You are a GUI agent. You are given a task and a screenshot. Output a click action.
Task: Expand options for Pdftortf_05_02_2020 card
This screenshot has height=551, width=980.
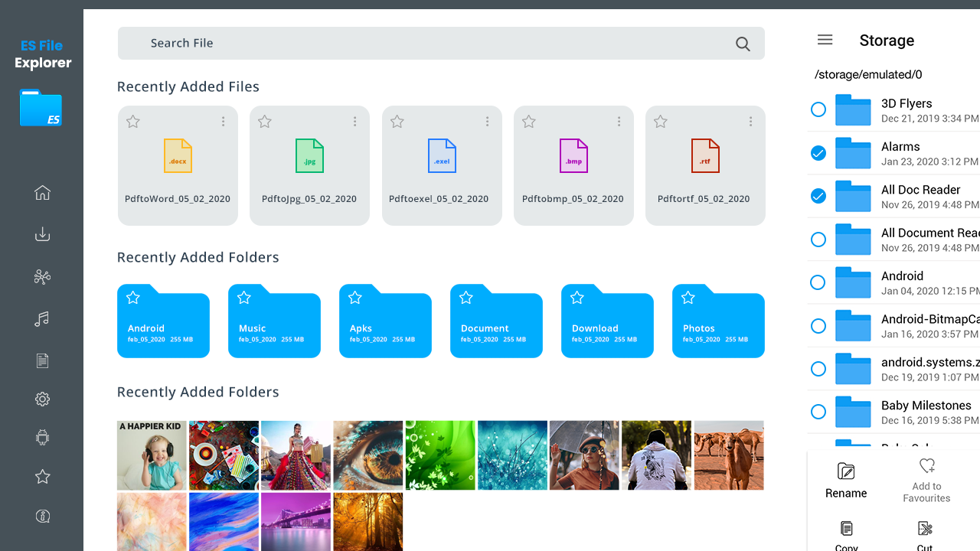pyautogui.click(x=751, y=122)
